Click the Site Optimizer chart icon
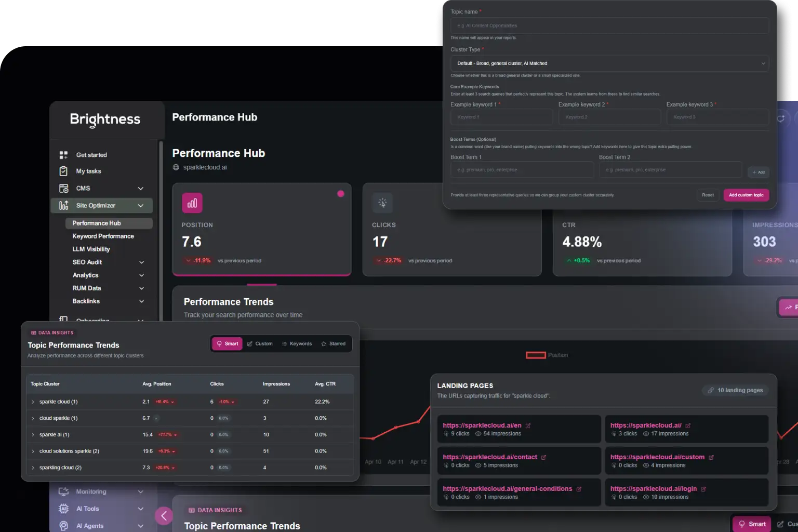This screenshot has width=798, height=532. (63, 205)
